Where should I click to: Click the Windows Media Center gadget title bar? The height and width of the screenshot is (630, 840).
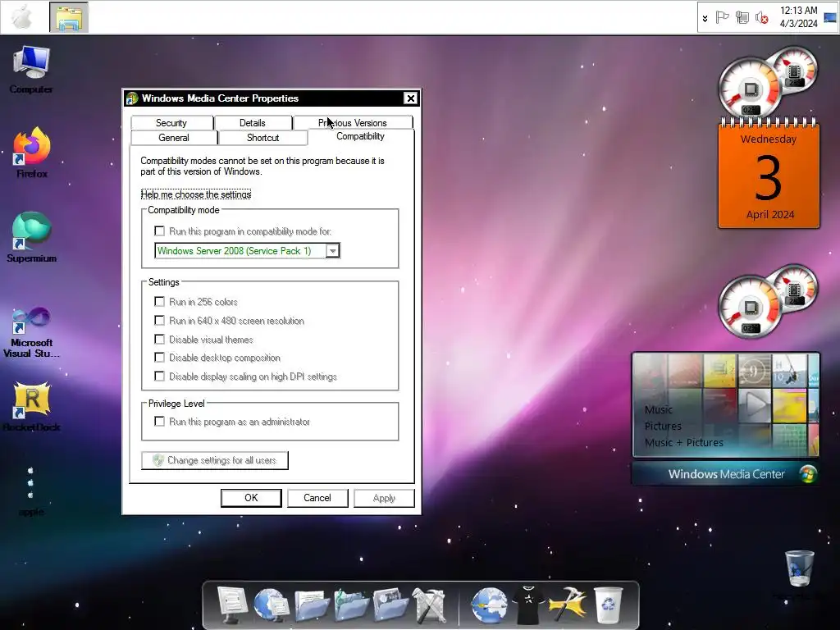(726, 474)
